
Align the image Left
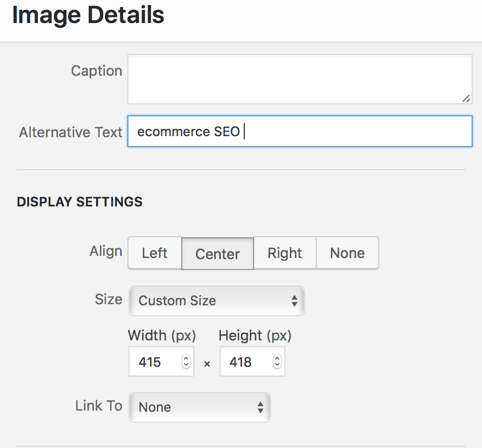[155, 253]
